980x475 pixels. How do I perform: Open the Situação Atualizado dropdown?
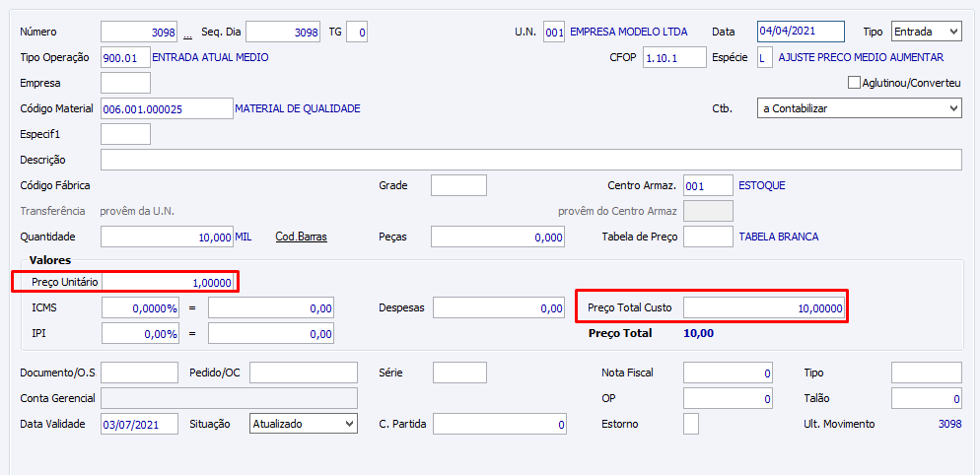(303, 424)
